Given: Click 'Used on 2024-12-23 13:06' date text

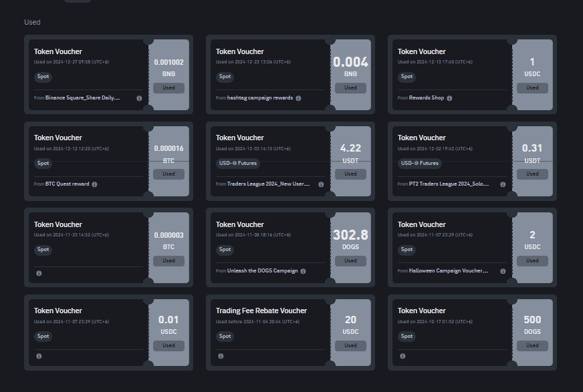Looking at the screenshot, I should tap(253, 62).
